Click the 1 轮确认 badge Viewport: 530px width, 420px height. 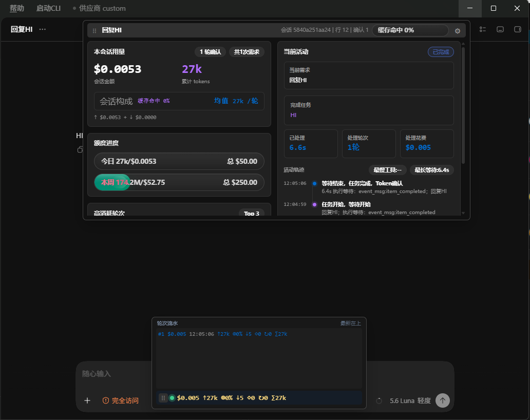pyautogui.click(x=210, y=52)
